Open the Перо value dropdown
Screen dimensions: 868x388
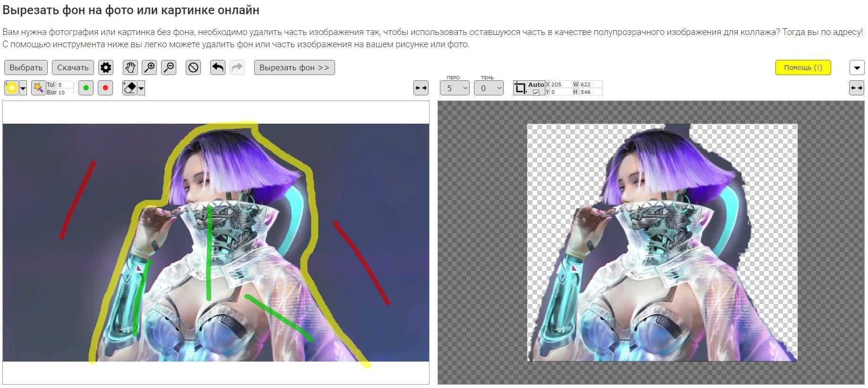pos(455,88)
